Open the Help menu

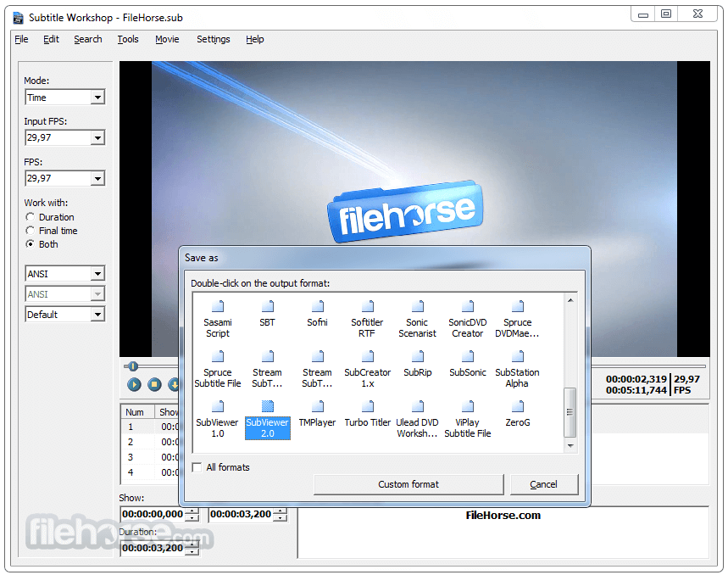tap(255, 40)
